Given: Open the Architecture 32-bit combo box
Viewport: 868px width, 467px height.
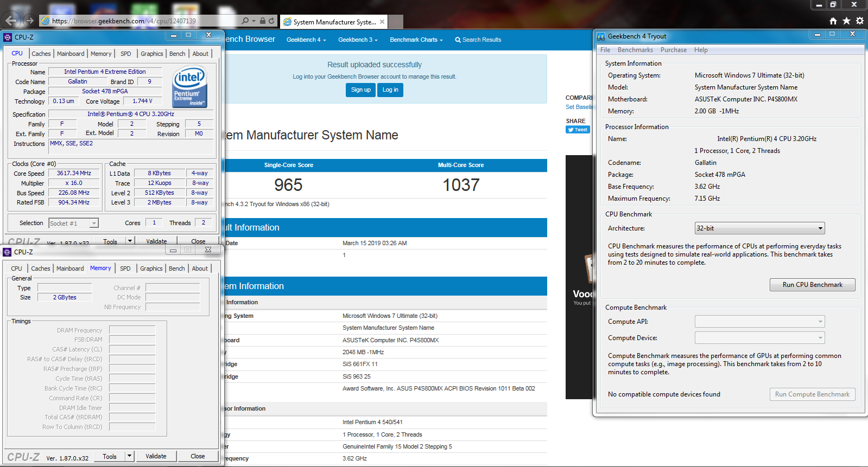Looking at the screenshot, I should 759,228.
